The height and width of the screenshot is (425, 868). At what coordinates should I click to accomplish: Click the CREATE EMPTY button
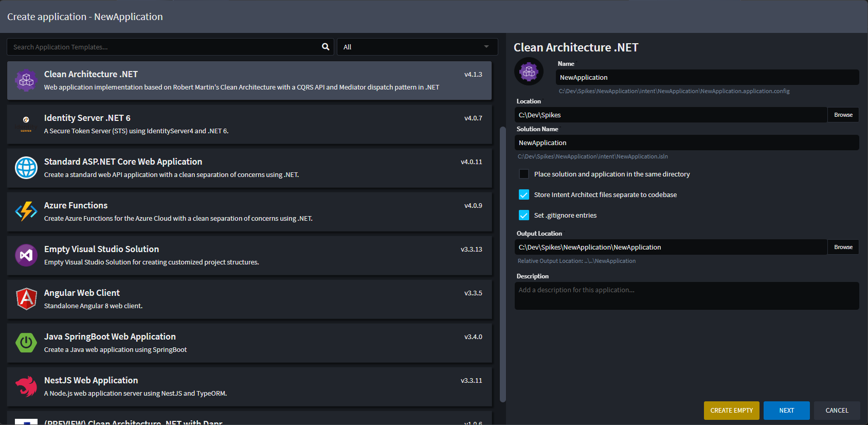click(x=731, y=411)
